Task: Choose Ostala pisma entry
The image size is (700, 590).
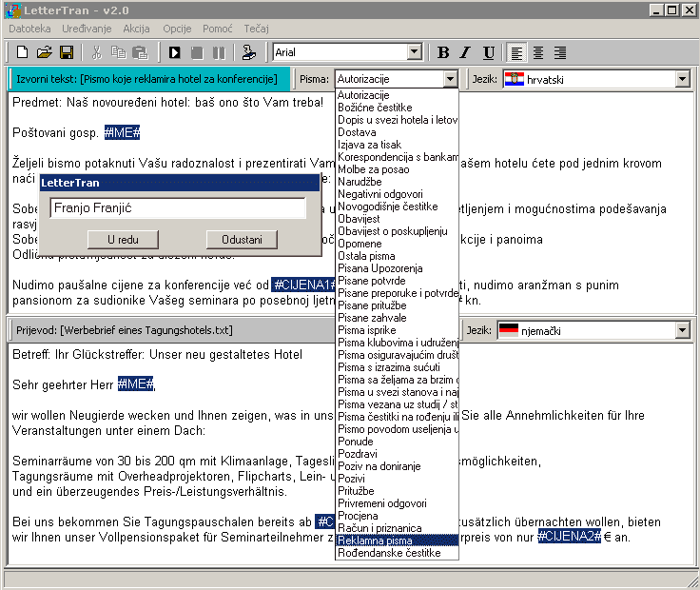Action: point(397,256)
